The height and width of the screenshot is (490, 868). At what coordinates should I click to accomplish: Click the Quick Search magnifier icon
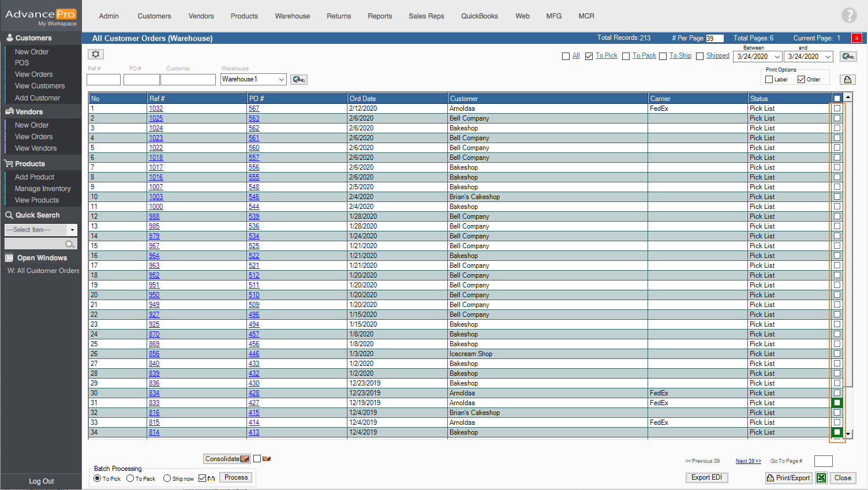click(70, 244)
